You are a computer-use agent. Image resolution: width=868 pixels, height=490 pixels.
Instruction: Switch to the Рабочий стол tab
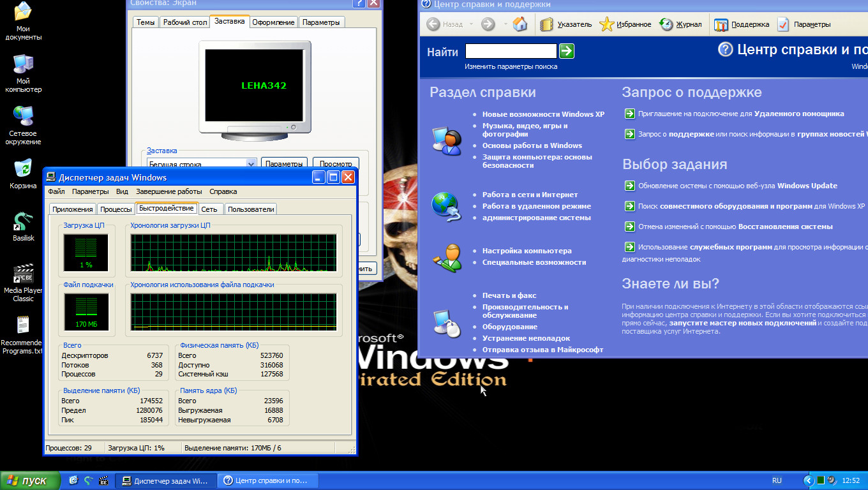[x=185, y=22]
